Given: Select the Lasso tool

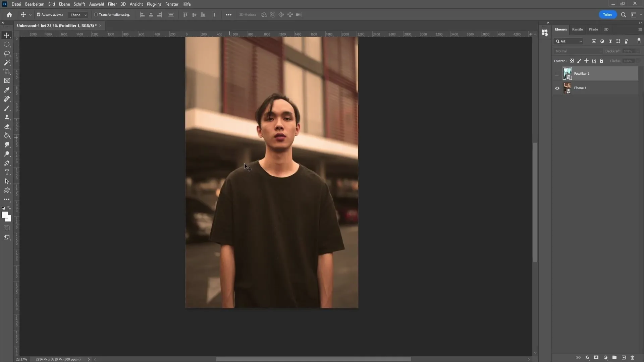Looking at the screenshot, I should click(x=7, y=53).
